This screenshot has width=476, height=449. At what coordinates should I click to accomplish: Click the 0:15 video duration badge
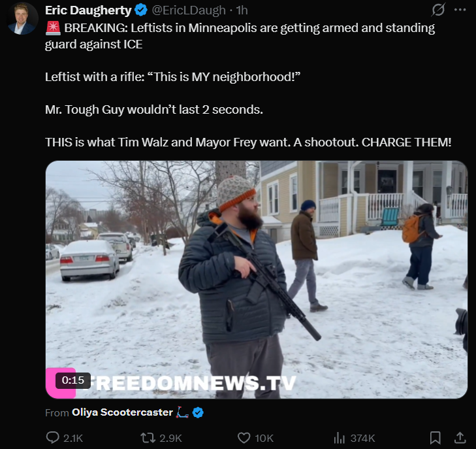[73, 380]
